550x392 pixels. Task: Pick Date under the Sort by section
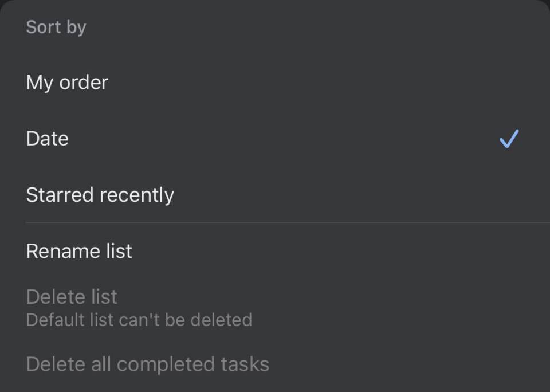click(x=47, y=138)
